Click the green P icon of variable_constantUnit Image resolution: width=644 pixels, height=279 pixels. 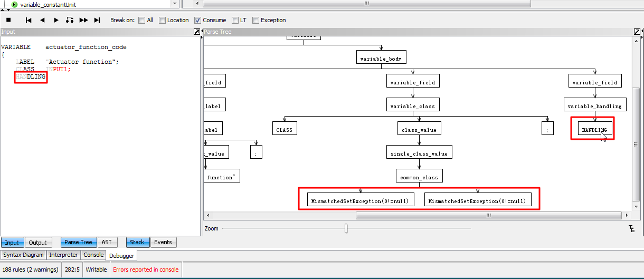coord(14,4)
